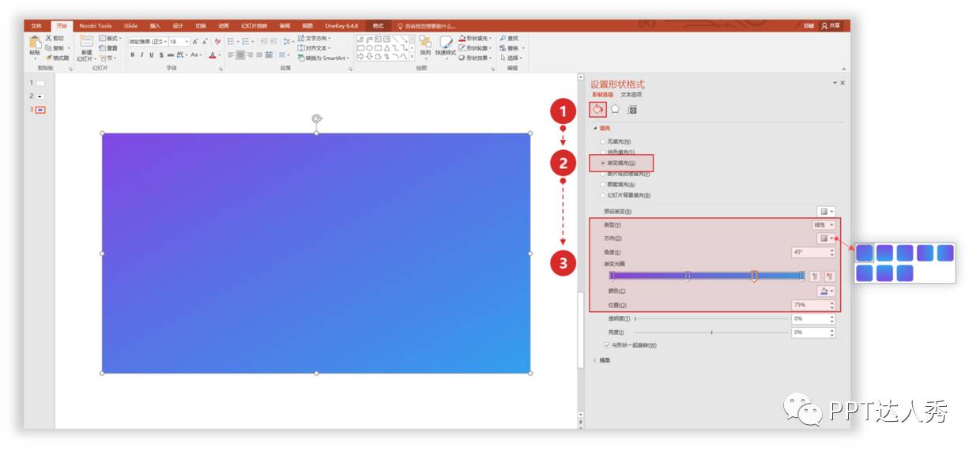980x455 pixels.
Task: Click the Find (查找) magnifier icon
Action: [x=502, y=38]
